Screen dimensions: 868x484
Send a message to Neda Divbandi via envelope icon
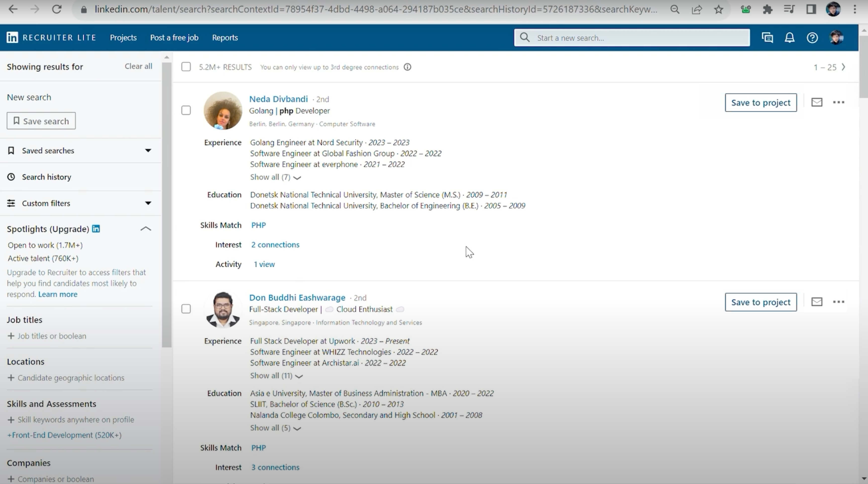(x=817, y=102)
